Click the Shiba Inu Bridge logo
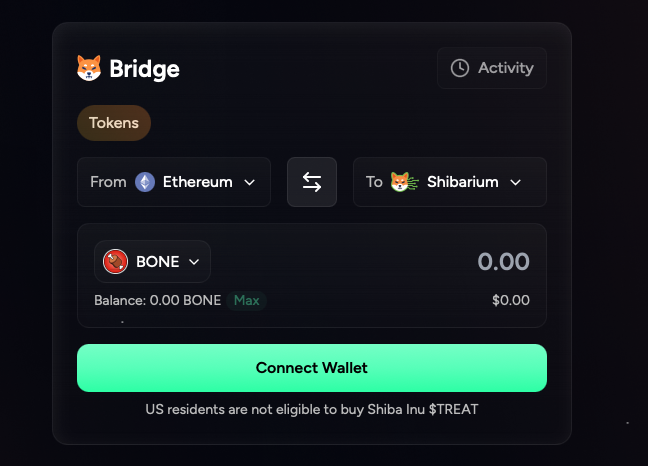This screenshot has height=466, width=648. point(89,68)
